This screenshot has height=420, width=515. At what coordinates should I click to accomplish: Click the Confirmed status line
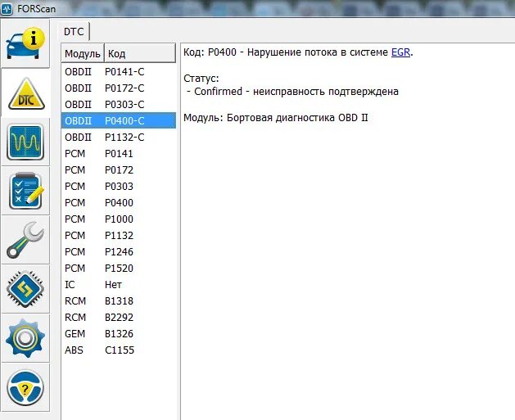point(292,92)
